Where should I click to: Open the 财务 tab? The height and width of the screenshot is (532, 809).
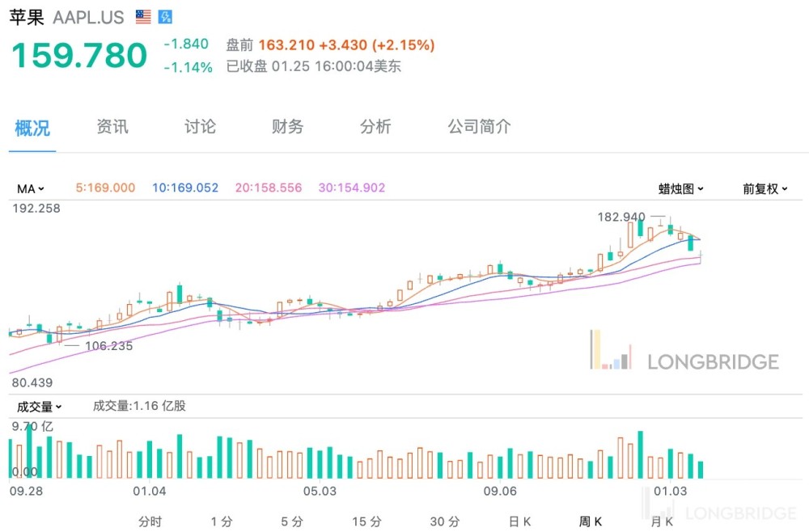pos(288,127)
